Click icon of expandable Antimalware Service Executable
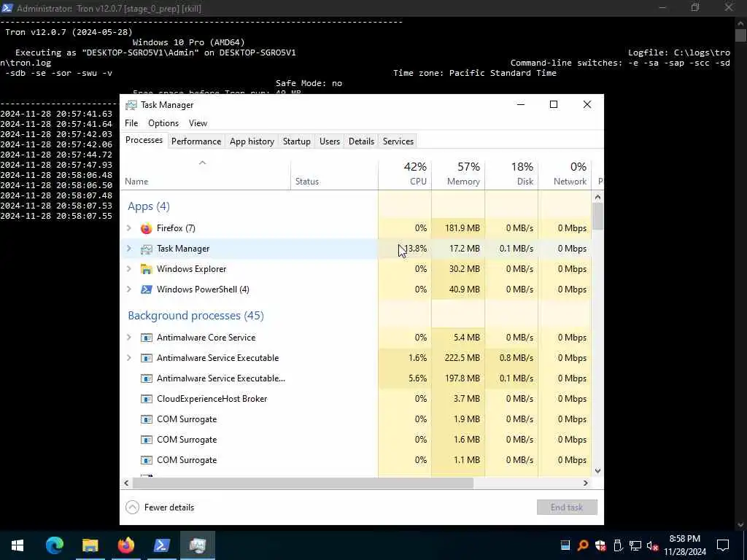 point(146,358)
